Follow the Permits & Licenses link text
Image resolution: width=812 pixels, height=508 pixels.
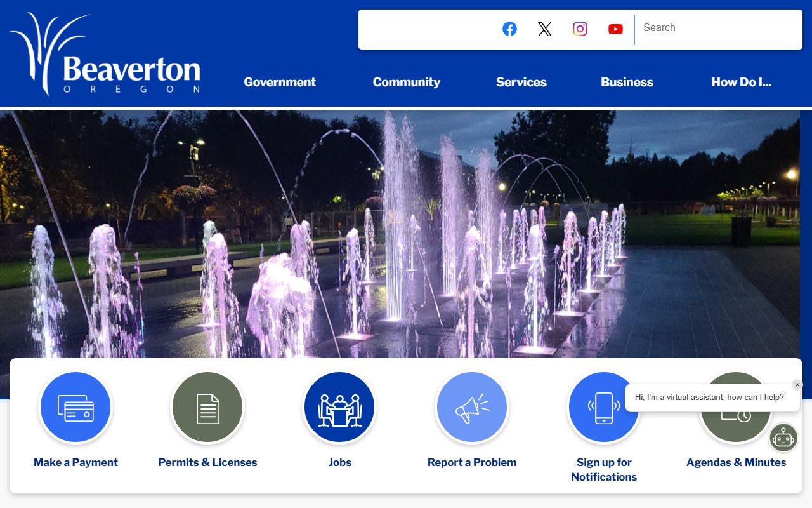[207, 462]
